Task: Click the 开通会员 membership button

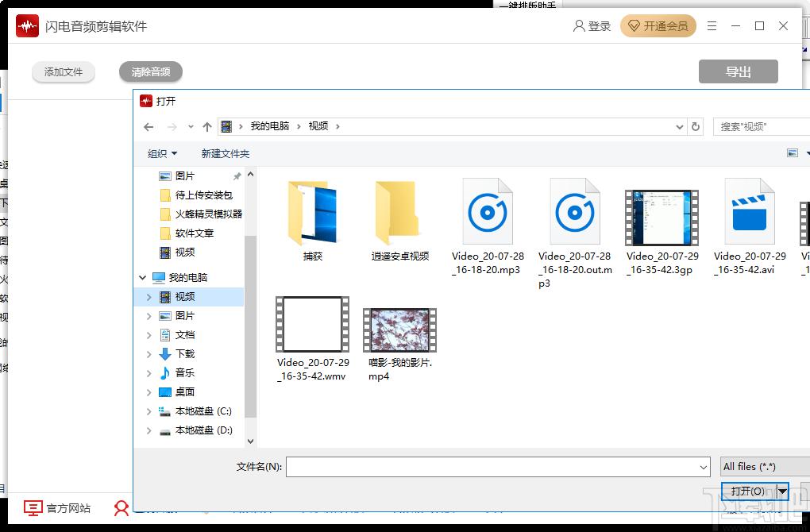Action: point(658,26)
